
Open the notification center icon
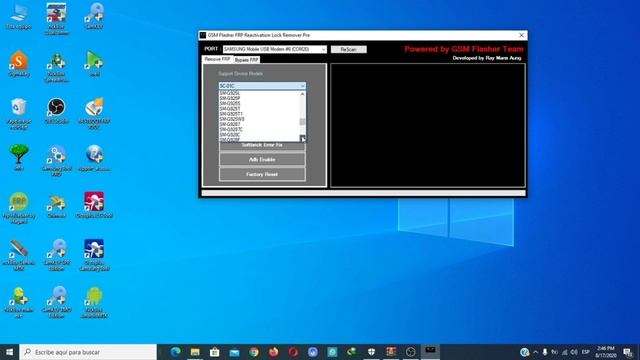coord(628,352)
